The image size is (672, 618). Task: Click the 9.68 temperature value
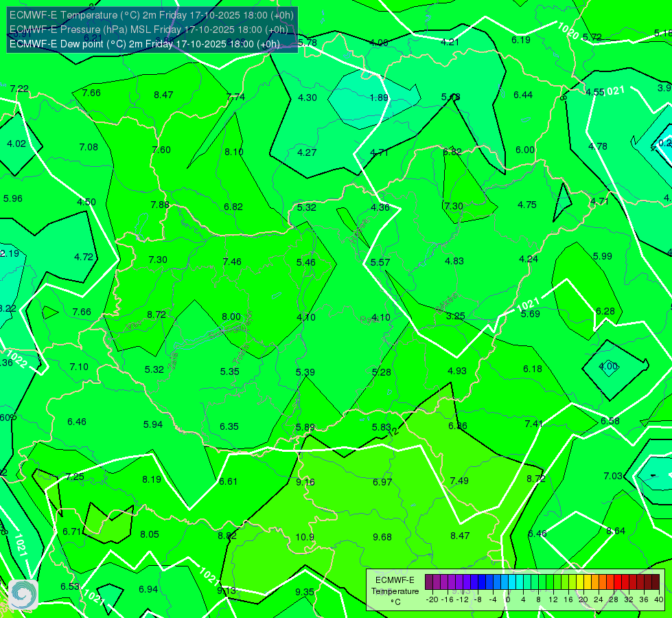pyautogui.click(x=382, y=537)
